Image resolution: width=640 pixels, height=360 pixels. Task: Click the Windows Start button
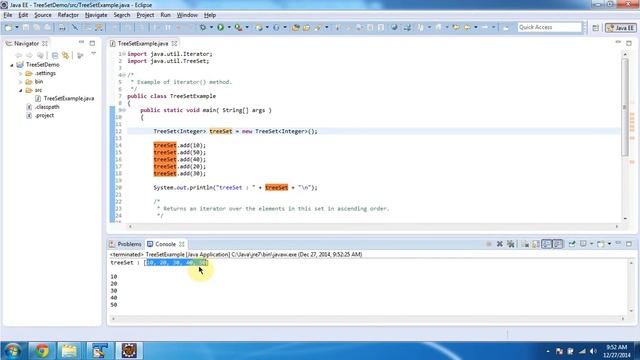click(13, 351)
